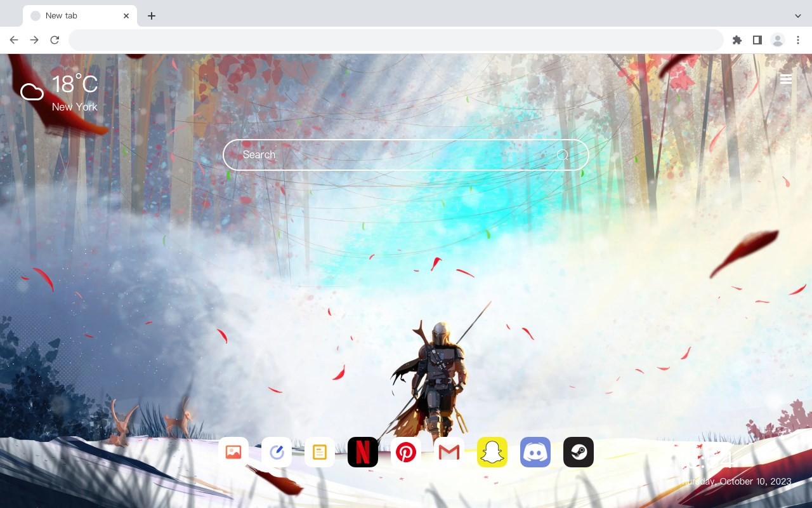
Task: Open the hamburger menu on page
Action: tap(786, 79)
